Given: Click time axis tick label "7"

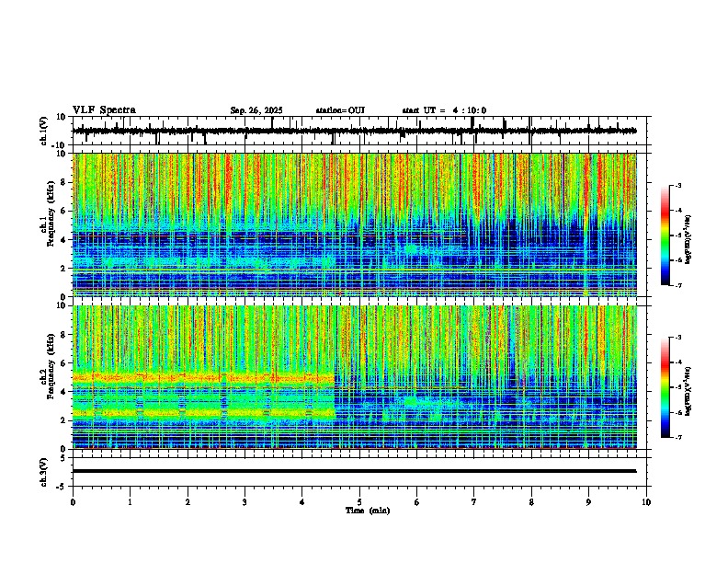Looking at the screenshot, I should pos(474,502).
